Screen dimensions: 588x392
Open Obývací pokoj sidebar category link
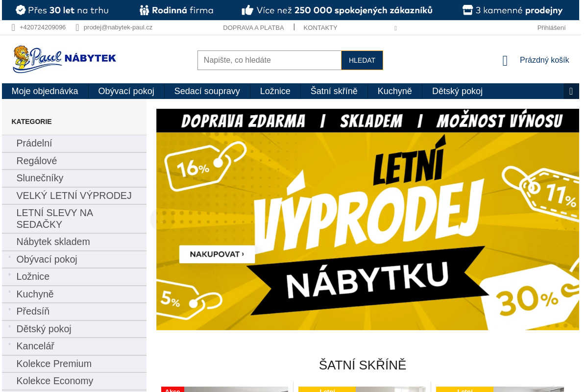(x=47, y=260)
